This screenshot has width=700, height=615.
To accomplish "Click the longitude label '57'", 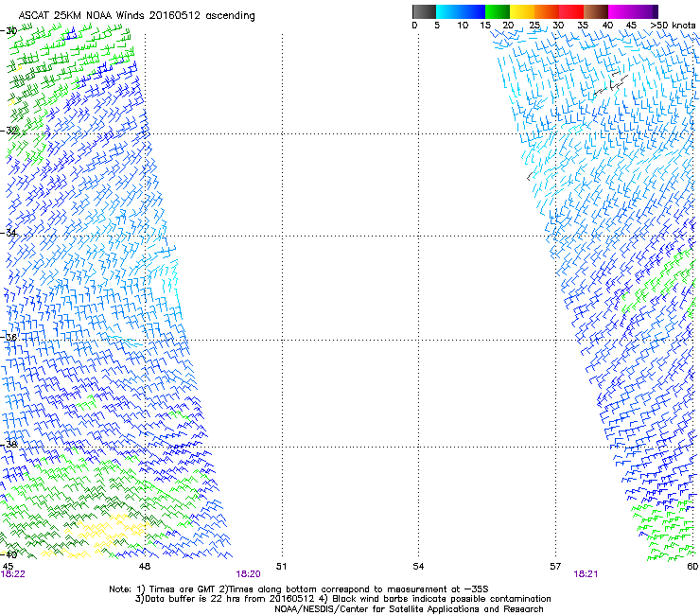I will click(x=555, y=567).
